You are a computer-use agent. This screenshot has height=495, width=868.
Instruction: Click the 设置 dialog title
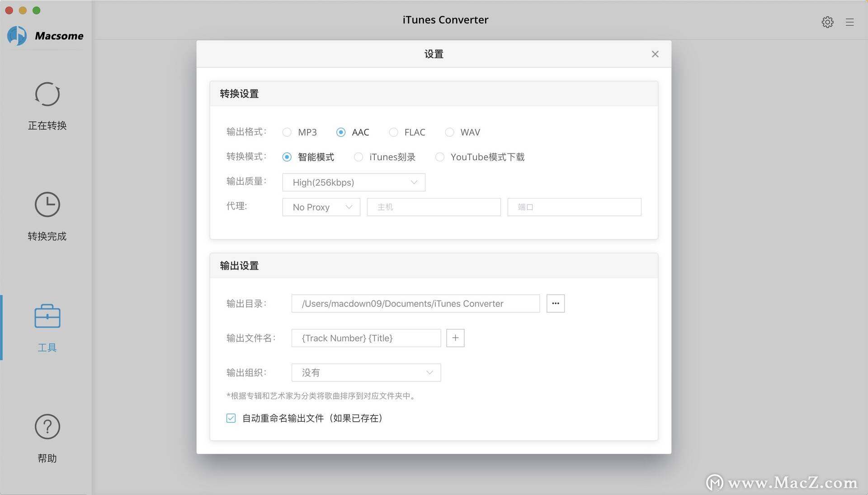click(x=434, y=54)
